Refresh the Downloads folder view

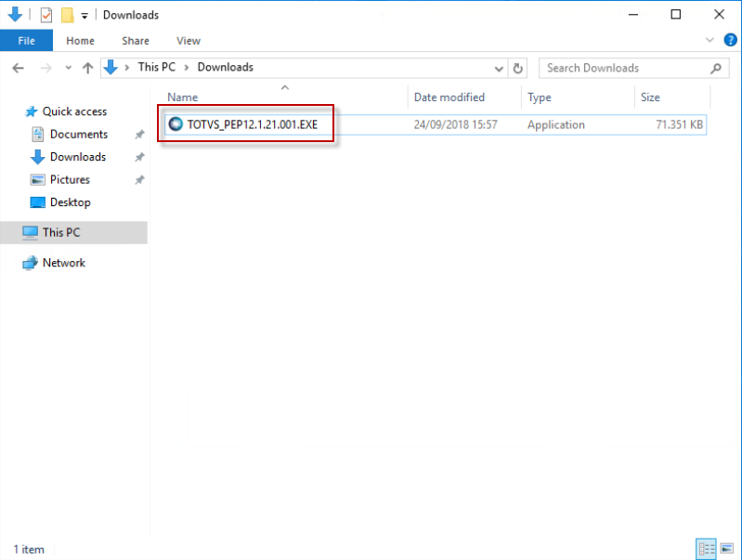[x=517, y=69]
